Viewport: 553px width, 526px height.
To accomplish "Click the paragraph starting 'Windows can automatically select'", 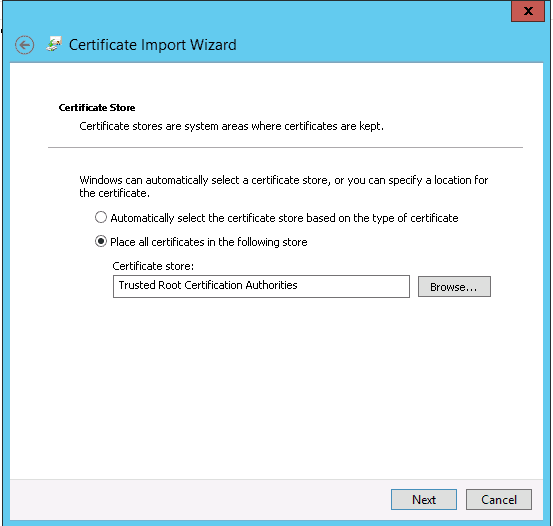I will tap(284, 187).
